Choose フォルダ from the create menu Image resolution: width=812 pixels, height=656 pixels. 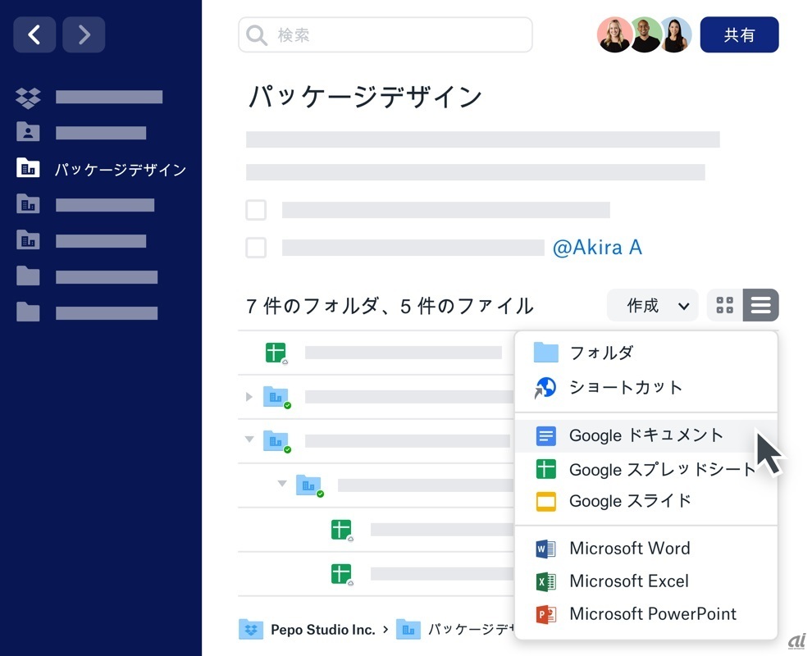tap(646, 353)
